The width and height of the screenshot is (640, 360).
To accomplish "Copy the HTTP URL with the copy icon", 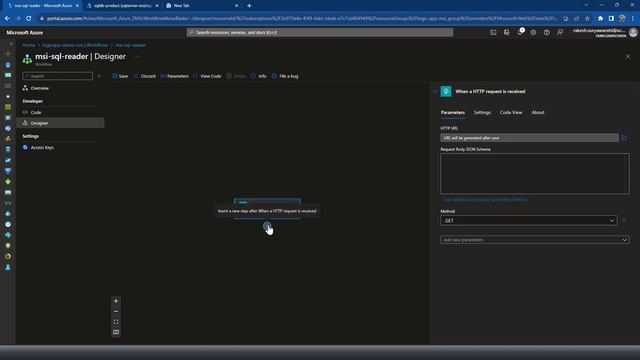I will 624,138.
